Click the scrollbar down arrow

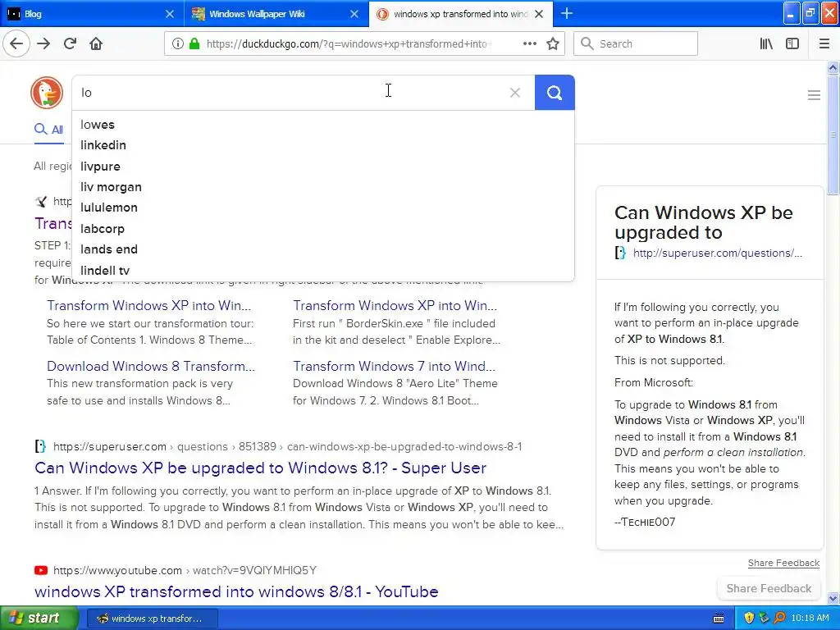pos(833,598)
